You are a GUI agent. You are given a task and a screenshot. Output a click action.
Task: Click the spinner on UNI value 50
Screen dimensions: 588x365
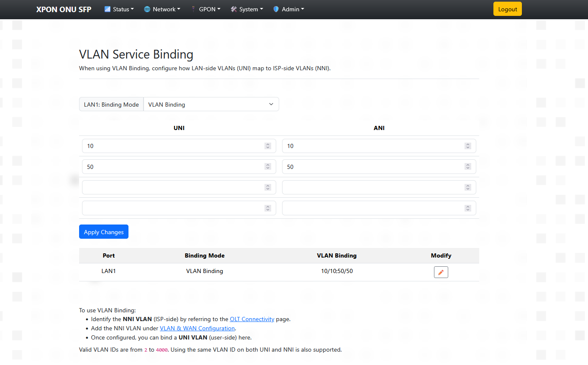click(x=268, y=166)
